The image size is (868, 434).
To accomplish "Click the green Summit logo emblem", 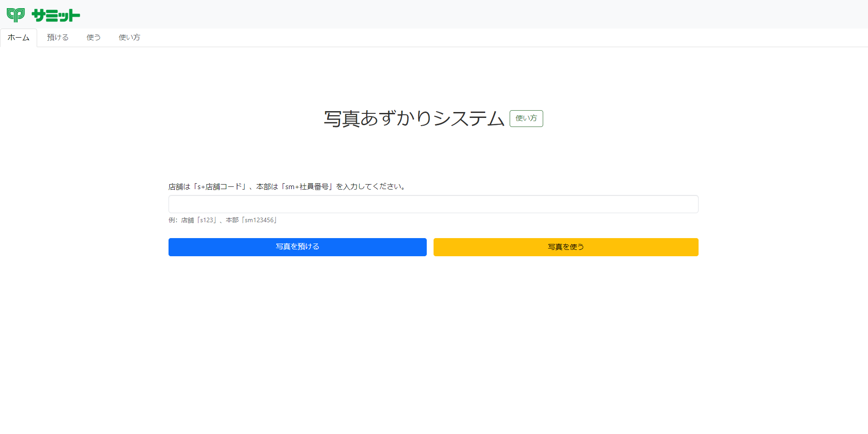I will (x=16, y=15).
